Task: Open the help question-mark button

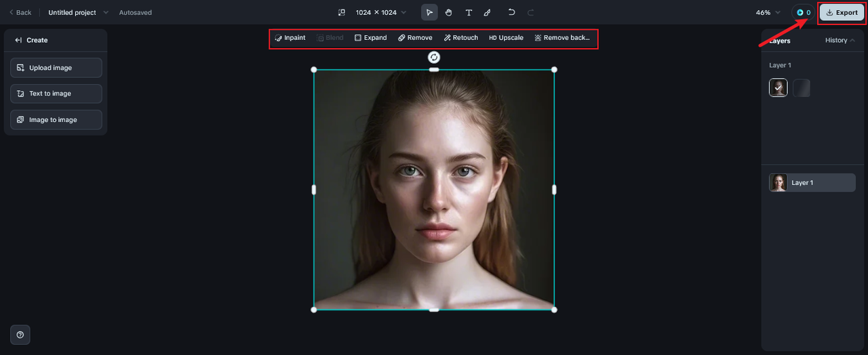Action: pyautogui.click(x=20, y=335)
